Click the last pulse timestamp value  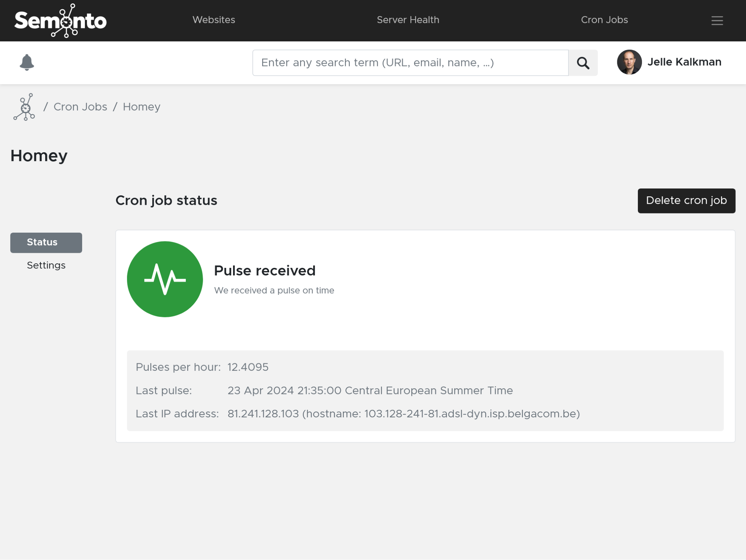[371, 391]
